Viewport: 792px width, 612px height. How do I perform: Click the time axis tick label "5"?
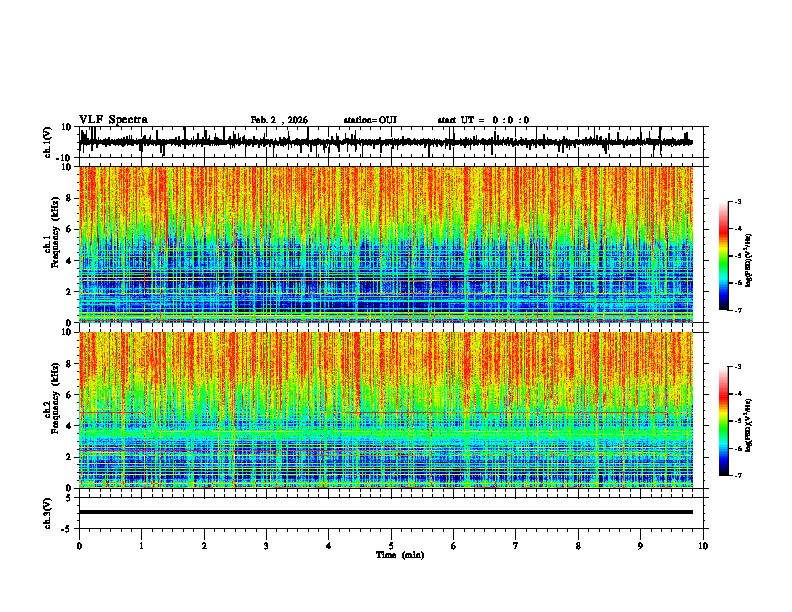click(391, 546)
